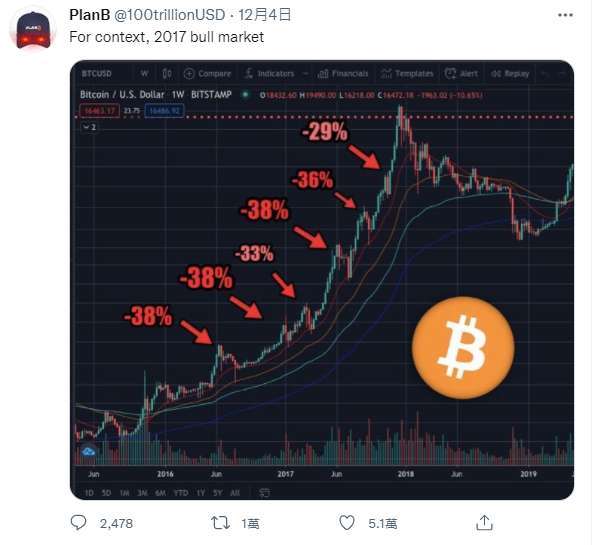The image size is (596, 545).
Task: Select the W interval dropdown
Action: (144, 73)
